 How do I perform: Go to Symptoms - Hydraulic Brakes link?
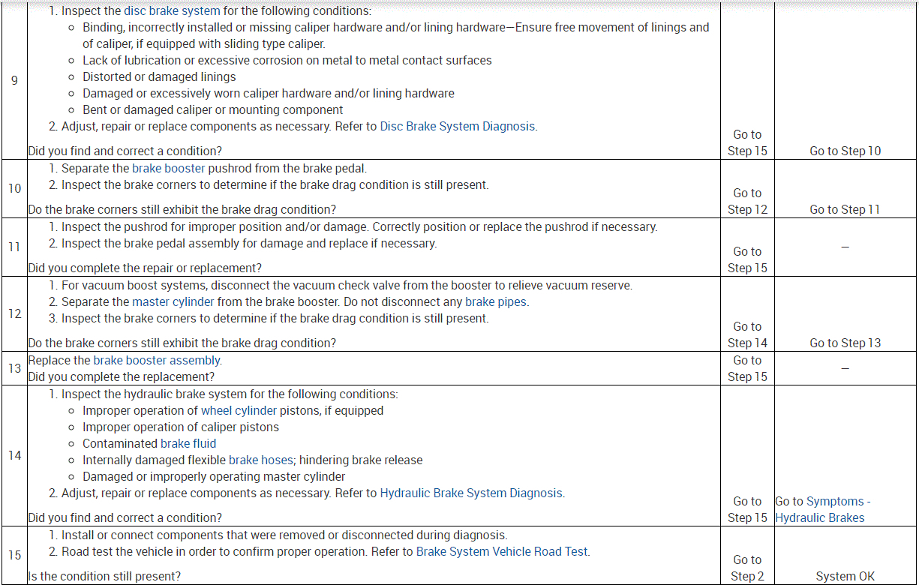pos(823,510)
